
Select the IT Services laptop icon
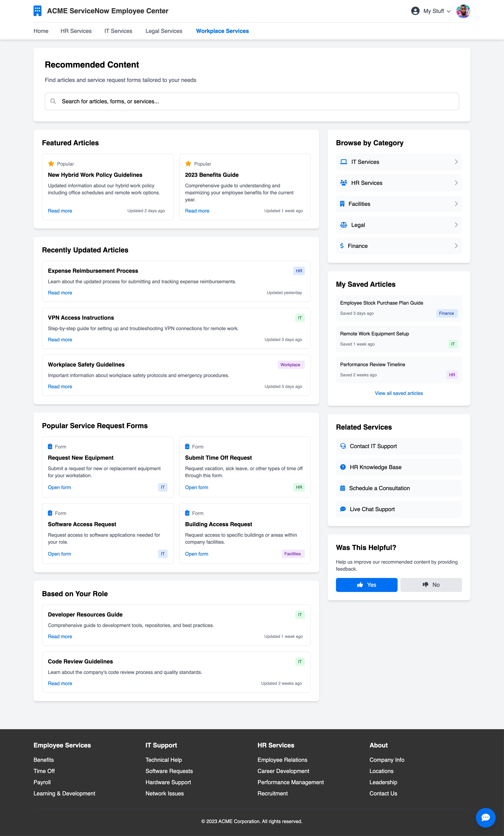pos(344,162)
